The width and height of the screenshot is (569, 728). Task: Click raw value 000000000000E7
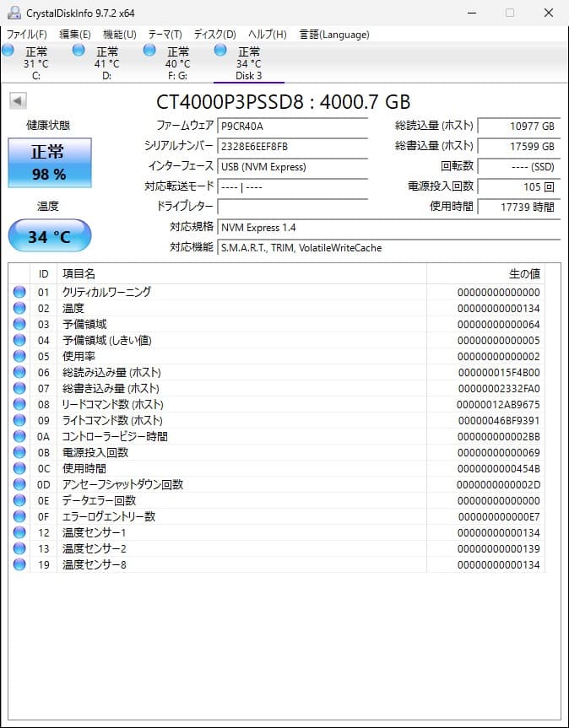click(x=499, y=517)
